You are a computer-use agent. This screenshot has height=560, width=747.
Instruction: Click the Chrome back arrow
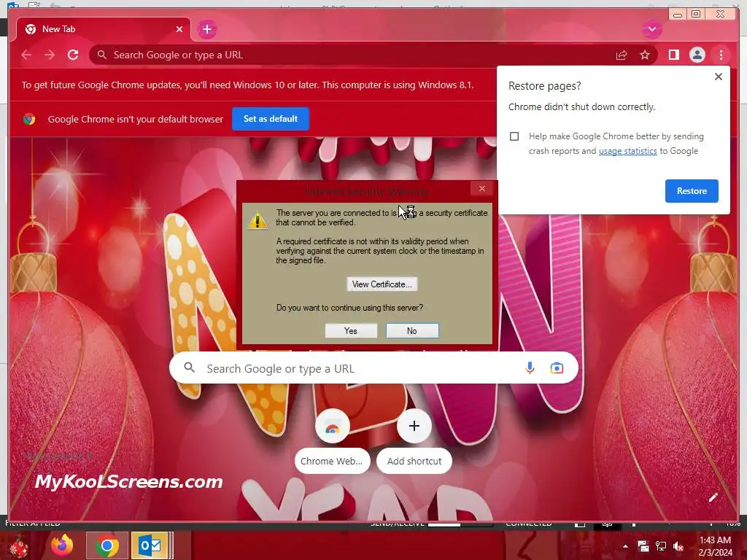click(x=26, y=55)
